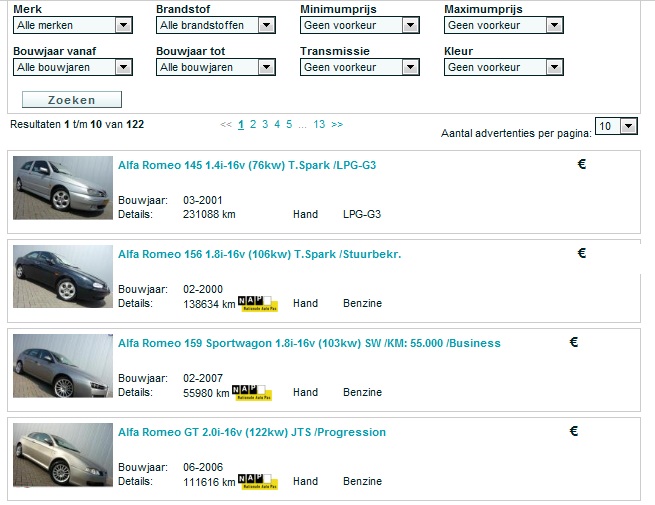Click the silver Alfa Romeo 145 photo
655x505 pixels.
point(63,188)
